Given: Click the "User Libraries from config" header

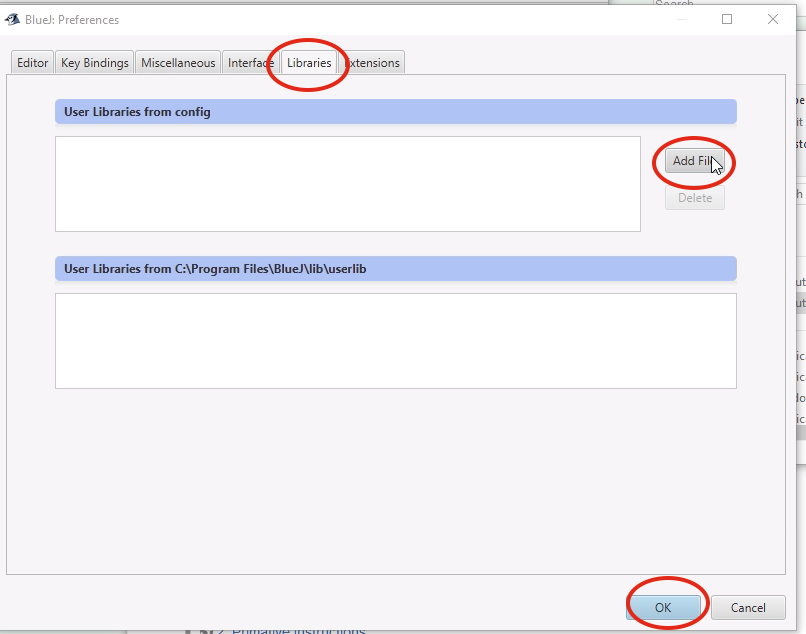Looking at the screenshot, I should tap(137, 112).
